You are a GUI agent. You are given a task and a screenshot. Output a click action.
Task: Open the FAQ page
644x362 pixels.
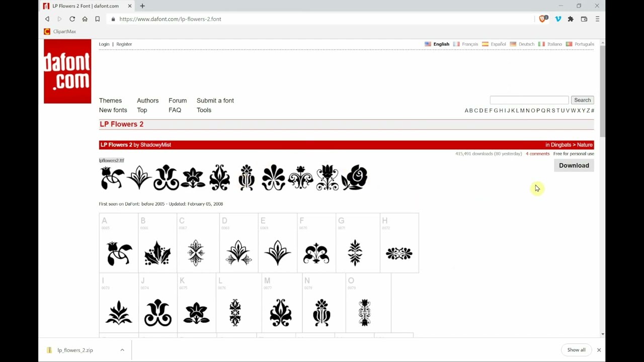point(175,110)
